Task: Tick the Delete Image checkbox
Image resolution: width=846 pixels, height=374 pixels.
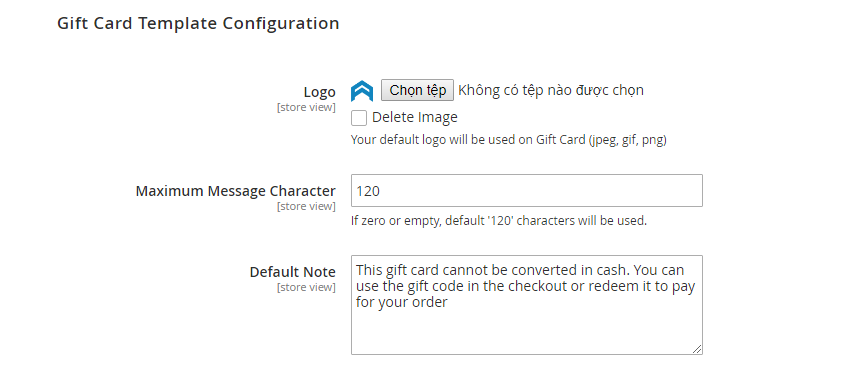Action: (x=359, y=118)
